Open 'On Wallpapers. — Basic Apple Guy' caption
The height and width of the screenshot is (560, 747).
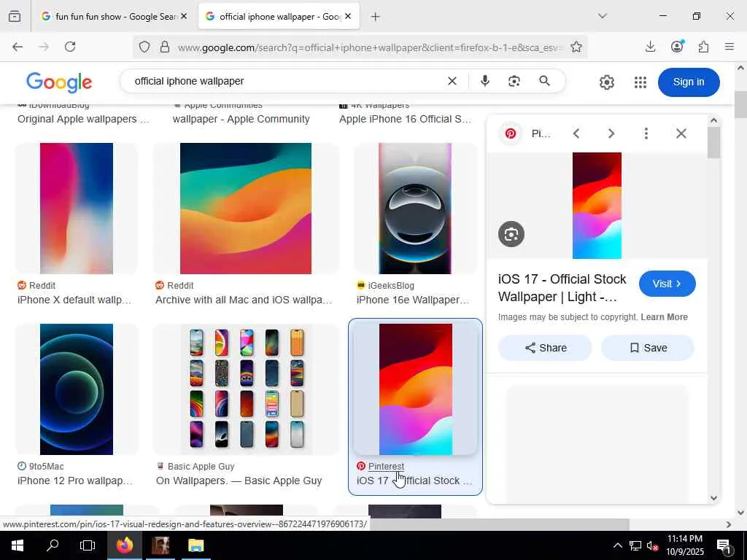click(239, 481)
